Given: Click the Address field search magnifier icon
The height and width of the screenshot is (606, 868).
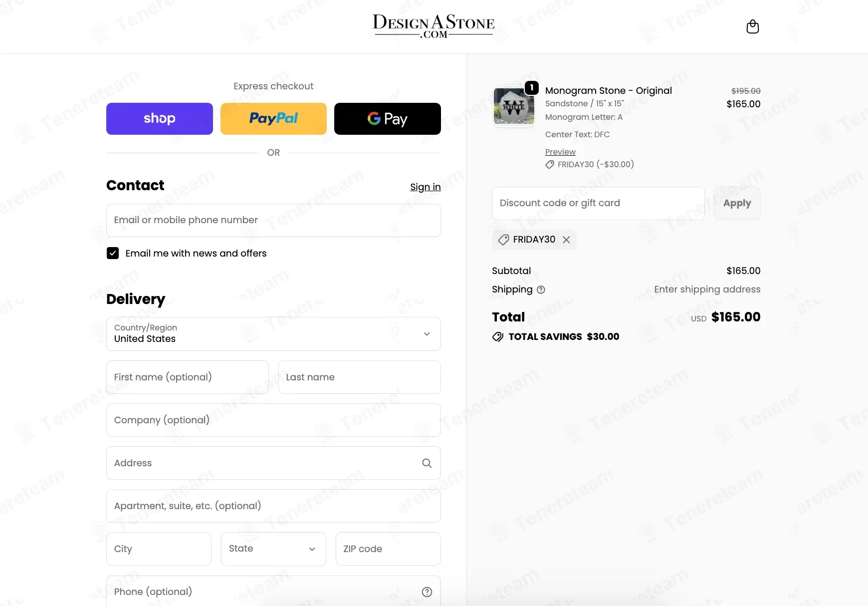Looking at the screenshot, I should pos(427,463).
